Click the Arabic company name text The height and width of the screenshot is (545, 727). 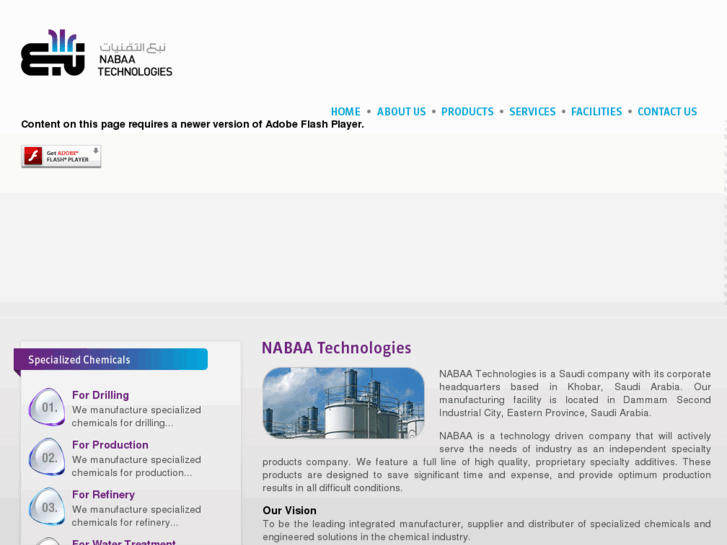[133, 47]
